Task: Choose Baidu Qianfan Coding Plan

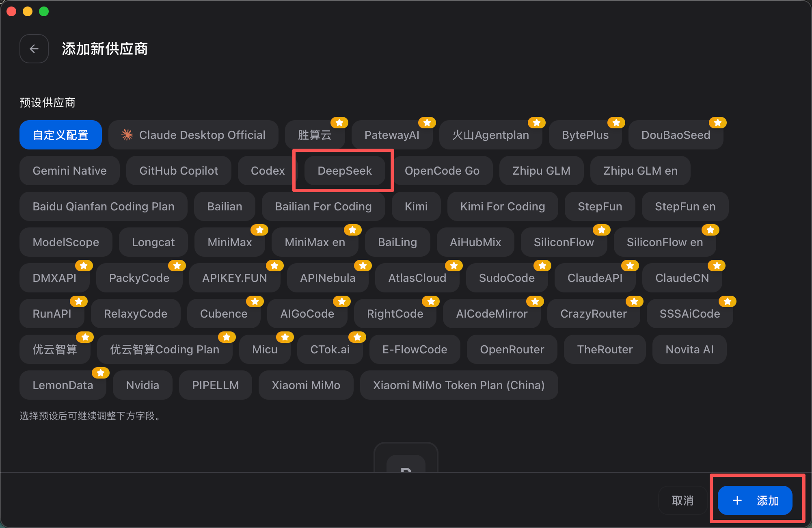Action: point(104,206)
